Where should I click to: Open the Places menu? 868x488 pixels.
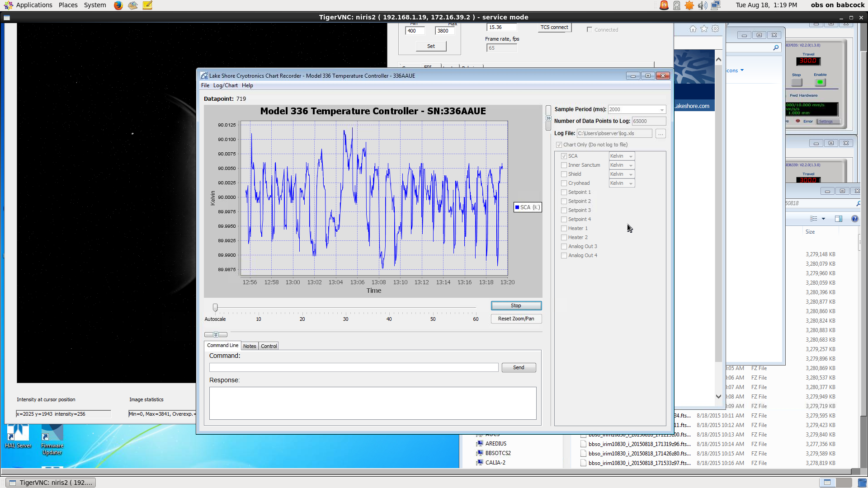coord(68,5)
